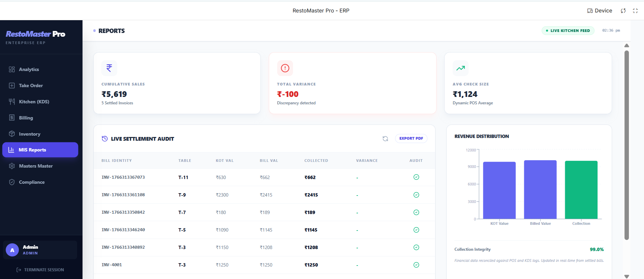Click the red alert icon on Total Variance
The height and width of the screenshot is (279, 644).
(x=285, y=68)
